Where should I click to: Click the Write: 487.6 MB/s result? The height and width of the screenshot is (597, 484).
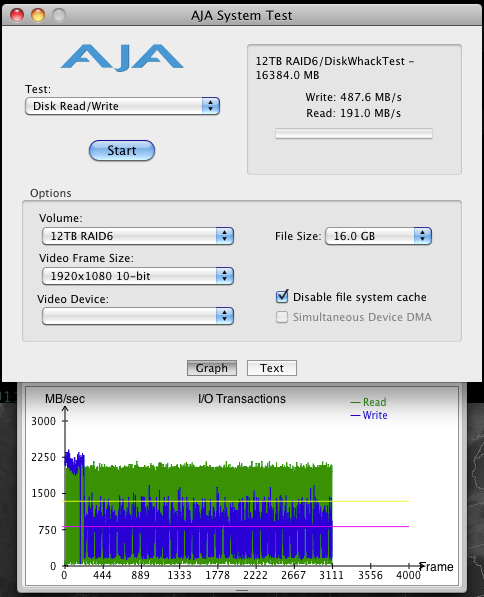353,97
